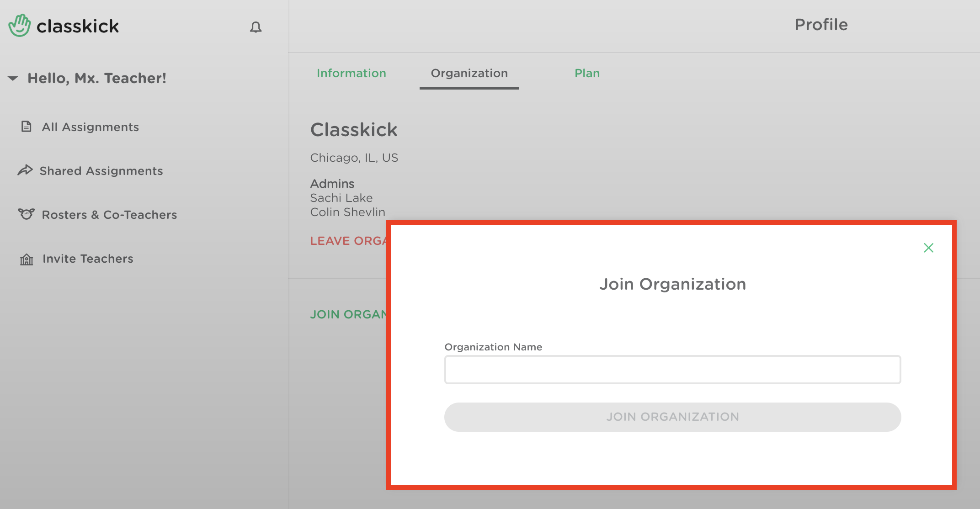Click the Invite Teachers school building icon
The width and height of the screenshot is (980, 509).
pos(27,259)
